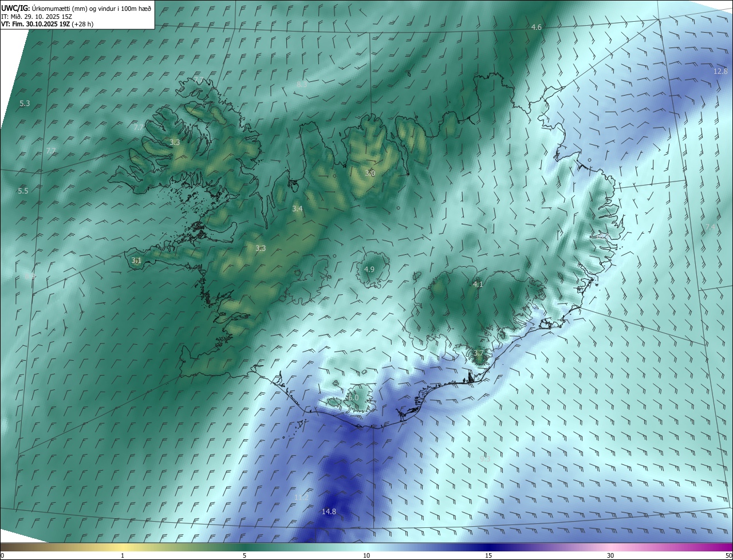Image resolution: width=733 pixels, height=560 pixels.
Task: Click the 8.3 value label on the map
Action: 302,85
